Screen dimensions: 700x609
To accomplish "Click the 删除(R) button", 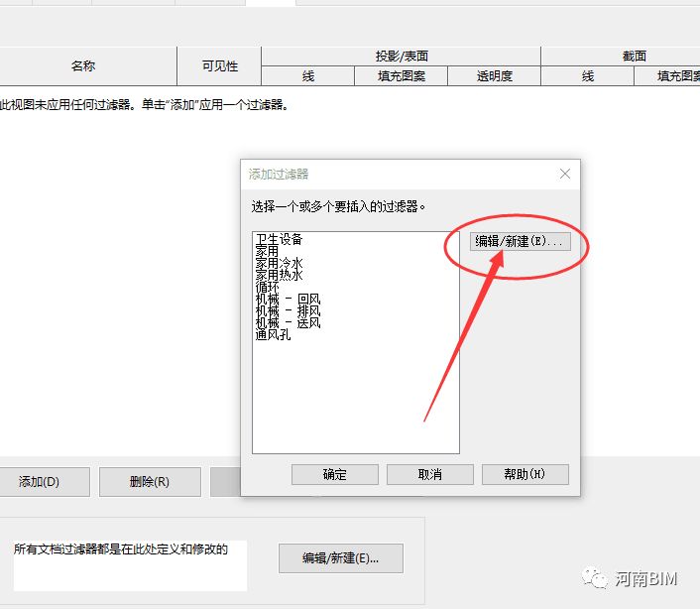I will tap(150, 482).
